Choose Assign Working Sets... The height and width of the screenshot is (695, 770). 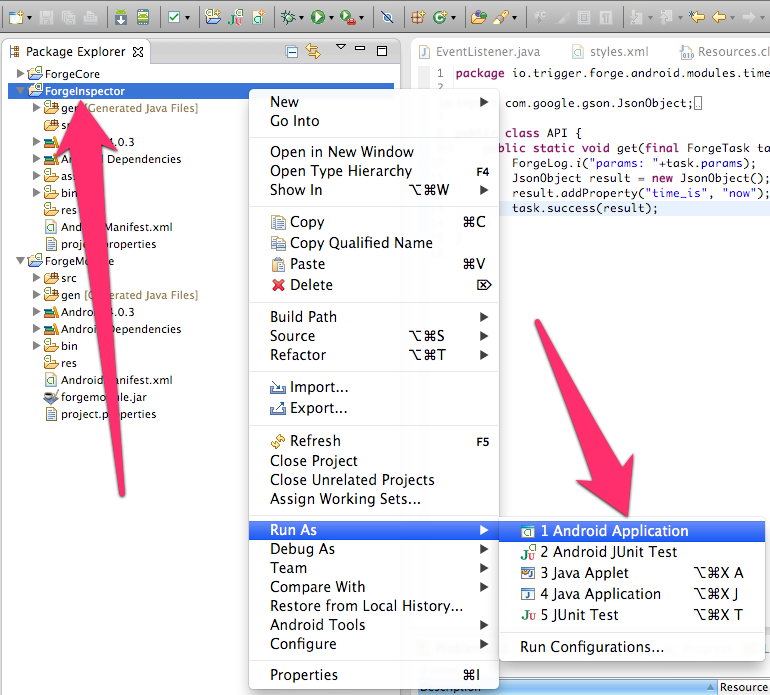click(x=374, y=499)
